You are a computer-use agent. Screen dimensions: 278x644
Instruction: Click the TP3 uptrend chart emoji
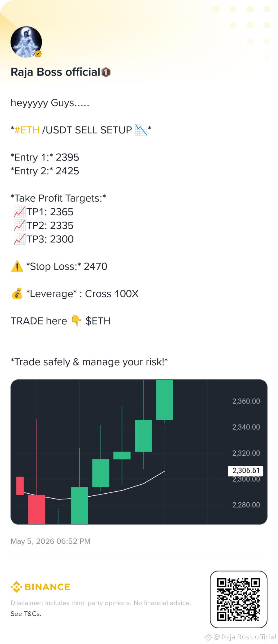20,239
